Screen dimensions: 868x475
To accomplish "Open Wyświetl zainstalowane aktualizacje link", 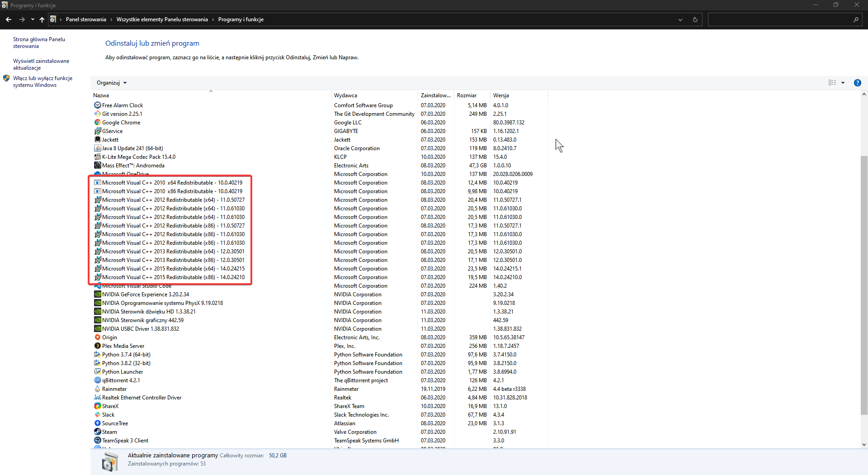I will click(x=41, y=64).
